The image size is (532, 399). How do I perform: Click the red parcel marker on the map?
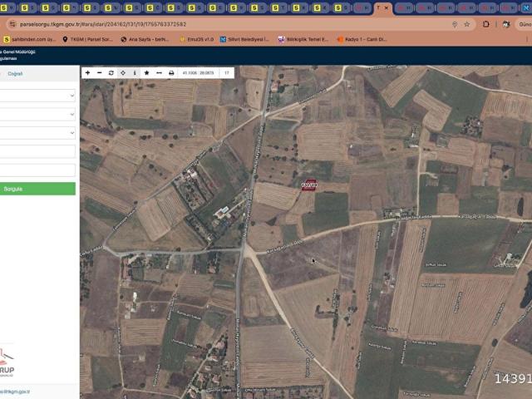pos(309,185)
